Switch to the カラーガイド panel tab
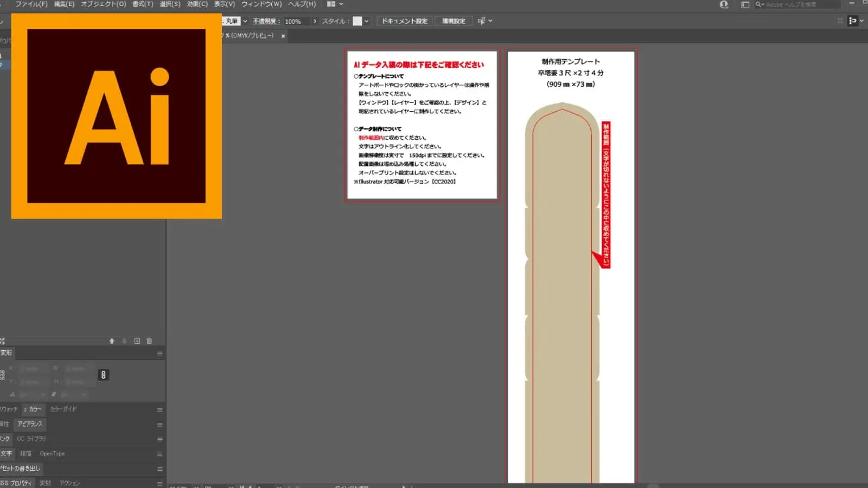The image size is (868, 488). (x=63, y=409)
